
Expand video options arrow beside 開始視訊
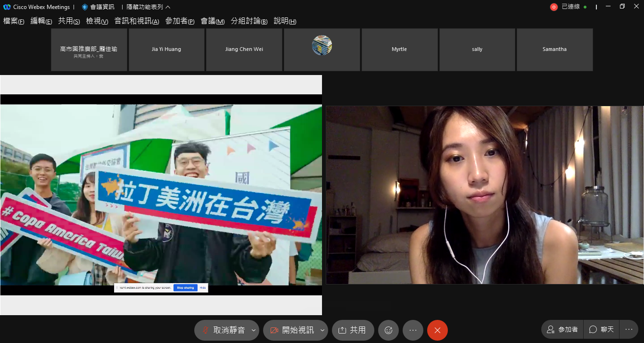(322, 330)
